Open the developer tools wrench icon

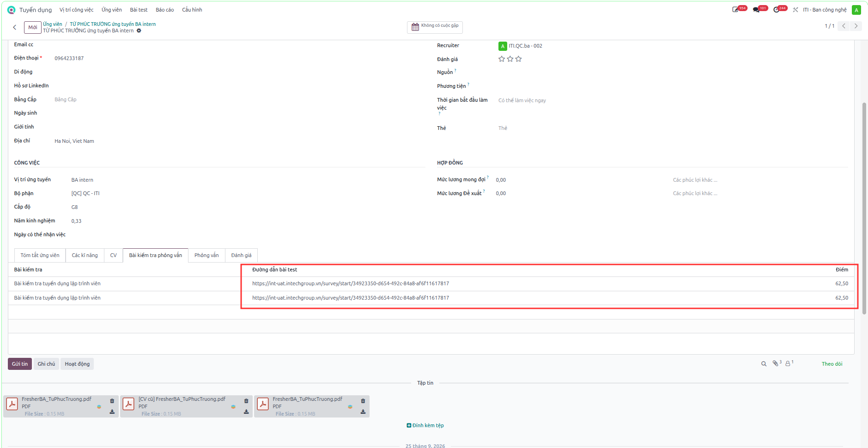[795, 10]
